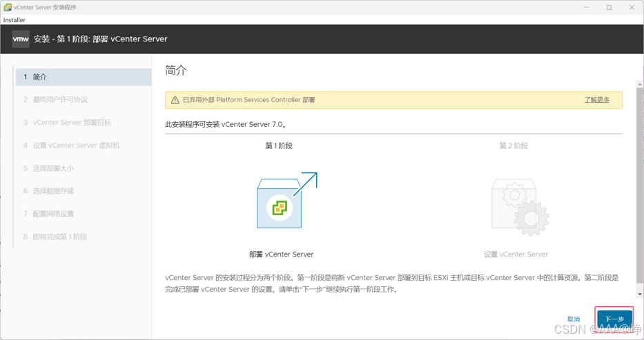This screenshot has height=340, width=644.
Task: Close the installer window
Action: 632,8
